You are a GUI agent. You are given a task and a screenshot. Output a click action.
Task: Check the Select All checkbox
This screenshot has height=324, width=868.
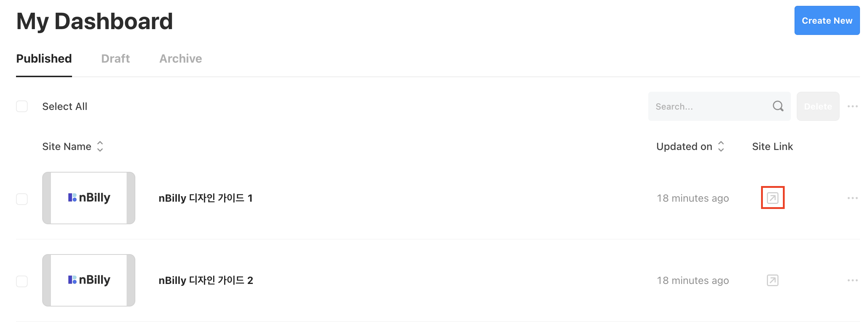click(22, 106)
